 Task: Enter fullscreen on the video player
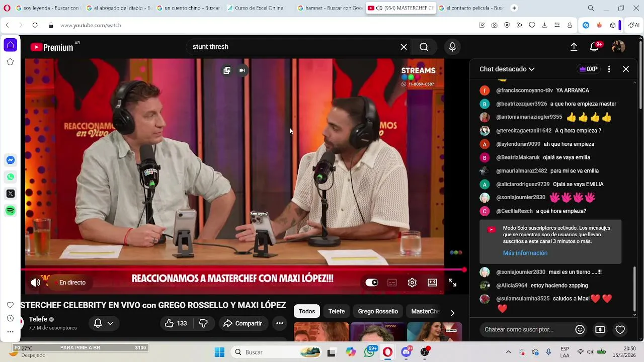click(x=452, y=283)
